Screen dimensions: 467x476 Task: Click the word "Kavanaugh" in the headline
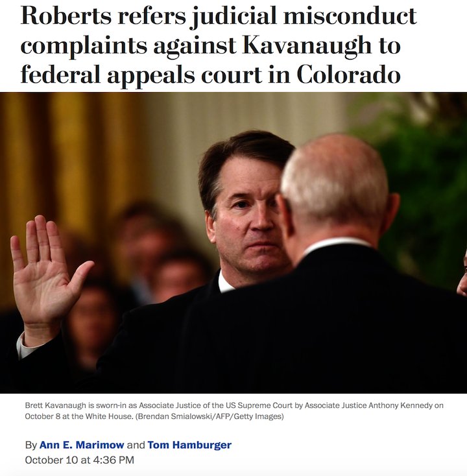[307, 45]
